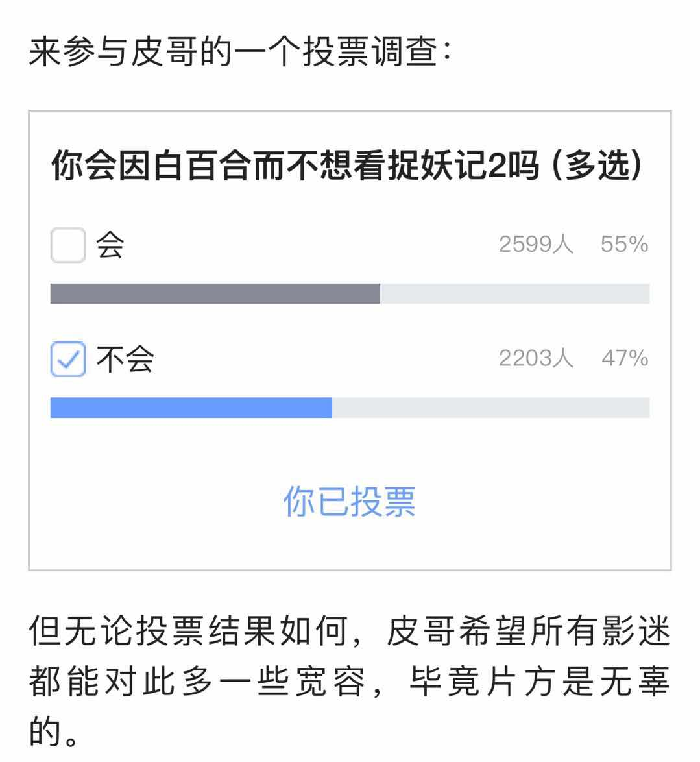Click the empty checkbox icon beside "会"
The image size is (700, 762).
67,244
